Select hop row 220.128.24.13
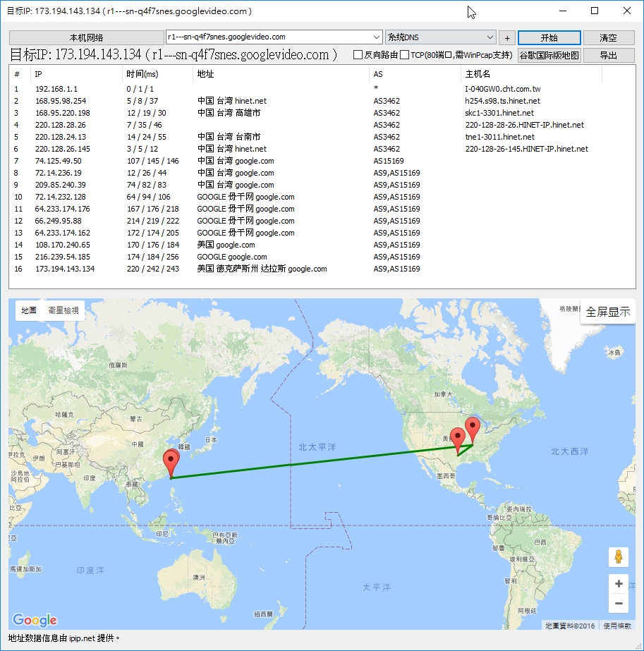644x651 pixels. click(x=322, y=137)
